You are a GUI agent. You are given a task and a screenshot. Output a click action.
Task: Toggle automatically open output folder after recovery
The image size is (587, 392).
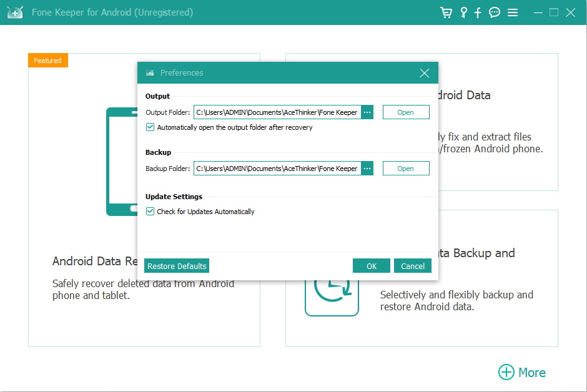tap(150, 127)
